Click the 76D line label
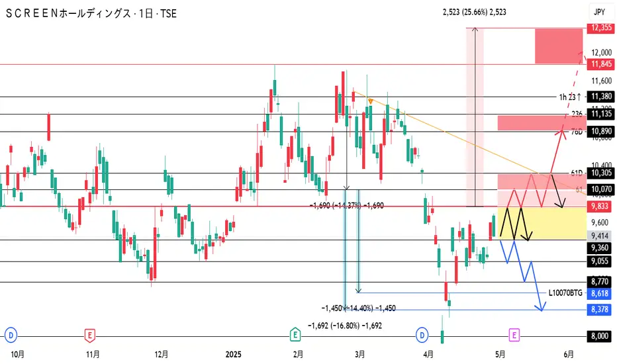617x364 pixels. 577,132
